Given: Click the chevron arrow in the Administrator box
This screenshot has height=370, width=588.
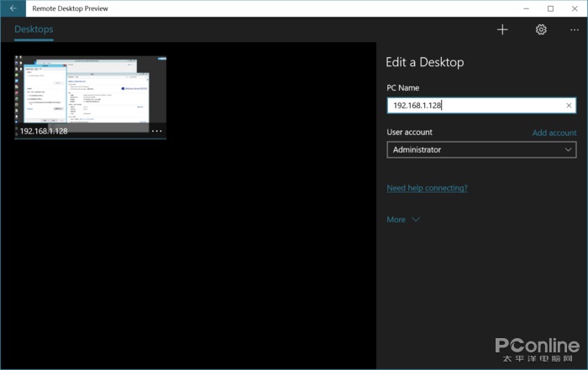Looking at the screenshot, I should [x=569, y=150].
